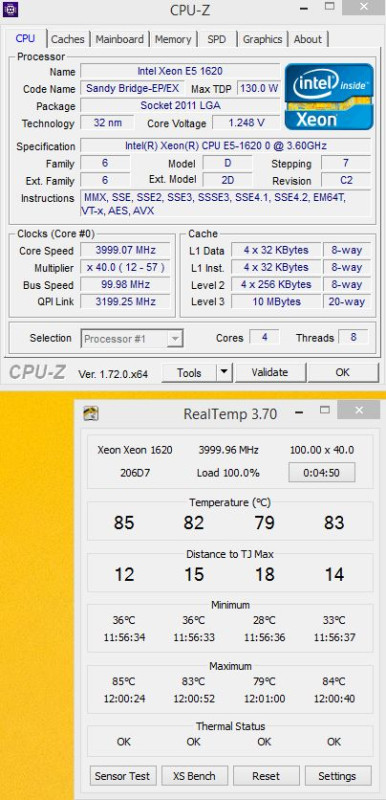
Task: Maximize the RealTemp window
Action: coord(324,410)
